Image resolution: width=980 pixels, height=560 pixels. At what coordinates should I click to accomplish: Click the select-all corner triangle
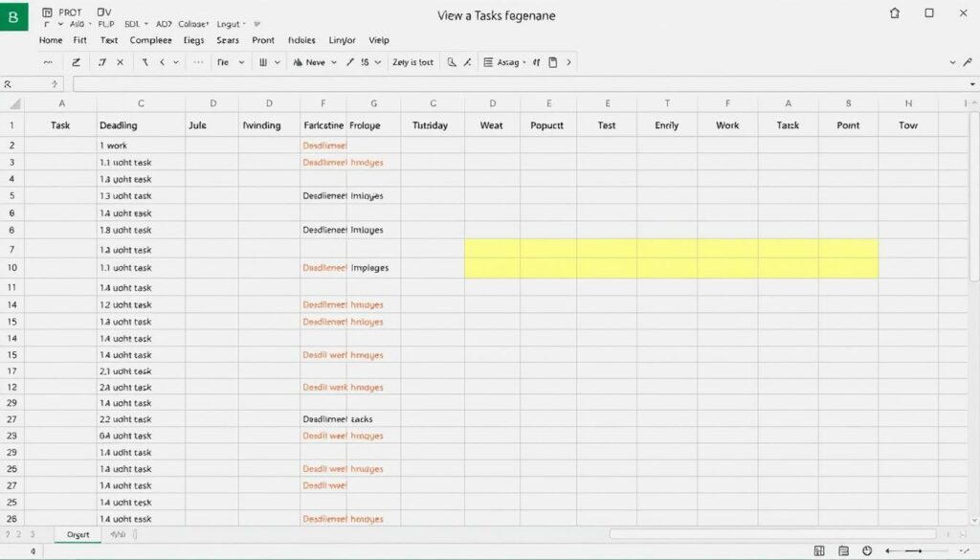pyautogui.click(x=15, y=103)
